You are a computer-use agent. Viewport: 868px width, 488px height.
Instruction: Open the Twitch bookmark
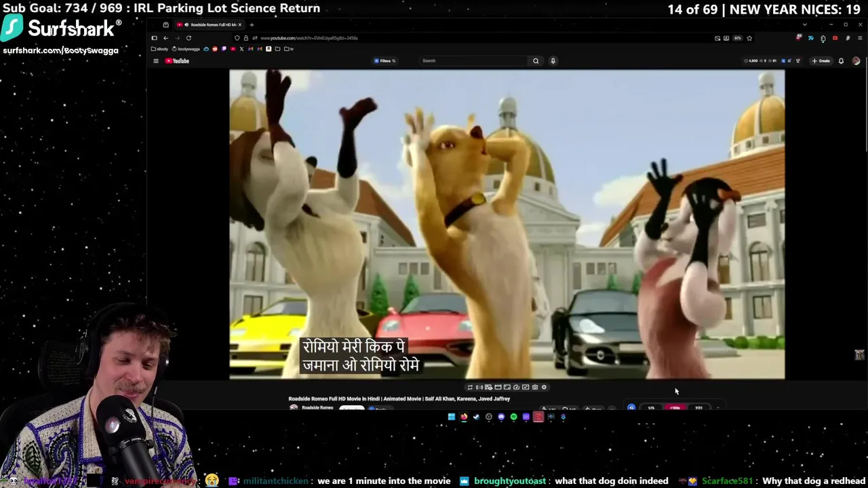coord(224,49)
